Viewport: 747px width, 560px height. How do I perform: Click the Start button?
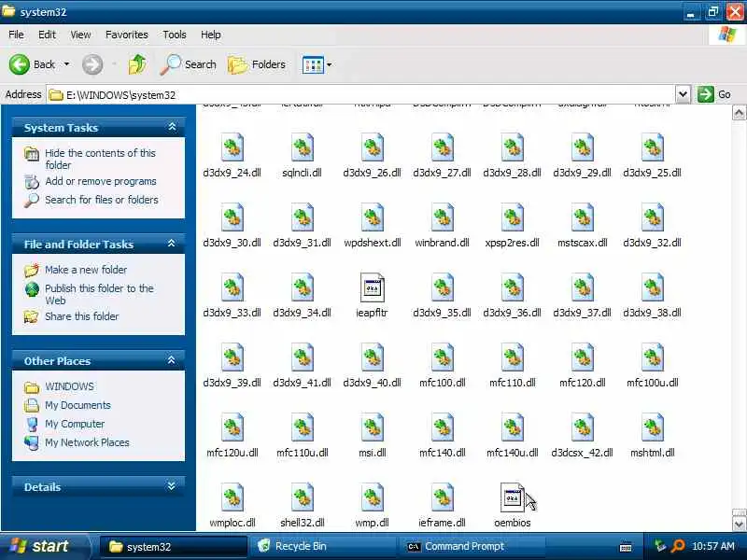click(44, 546)
